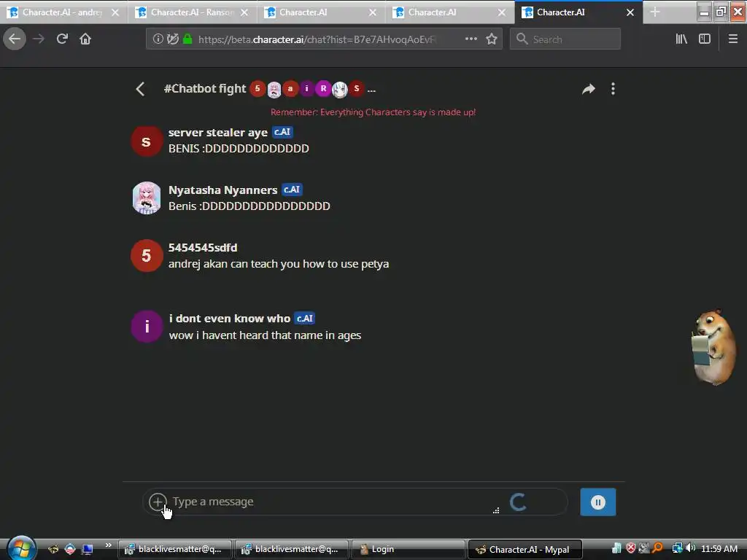
Task: Click the 5454545sdfd user avatar
Action: (x=147, y=256)
